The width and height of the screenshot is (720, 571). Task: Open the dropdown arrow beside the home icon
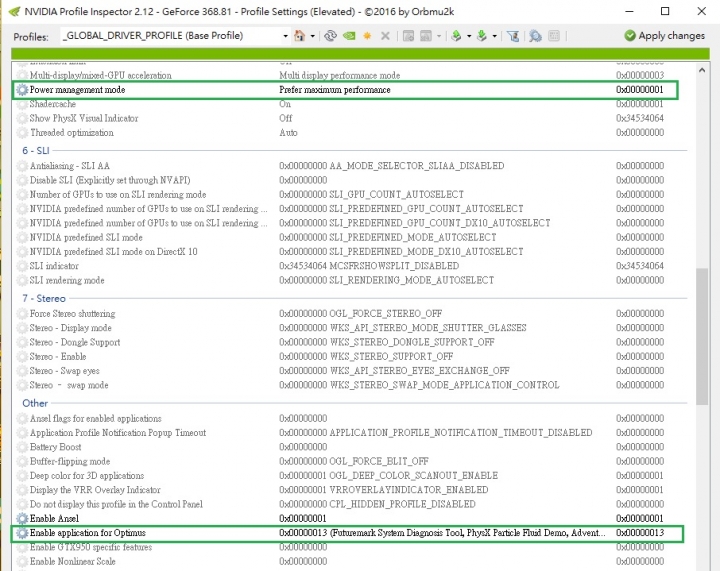[313, 36]
